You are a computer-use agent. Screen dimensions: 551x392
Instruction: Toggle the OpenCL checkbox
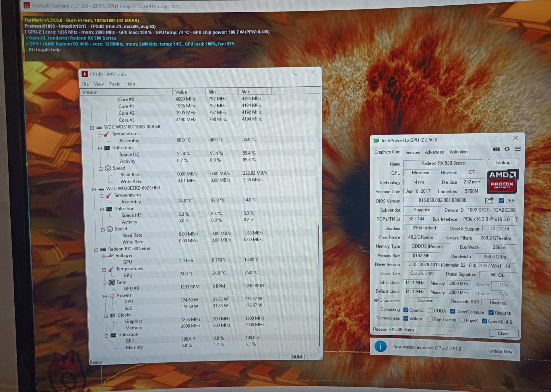(x=406, y=310)
